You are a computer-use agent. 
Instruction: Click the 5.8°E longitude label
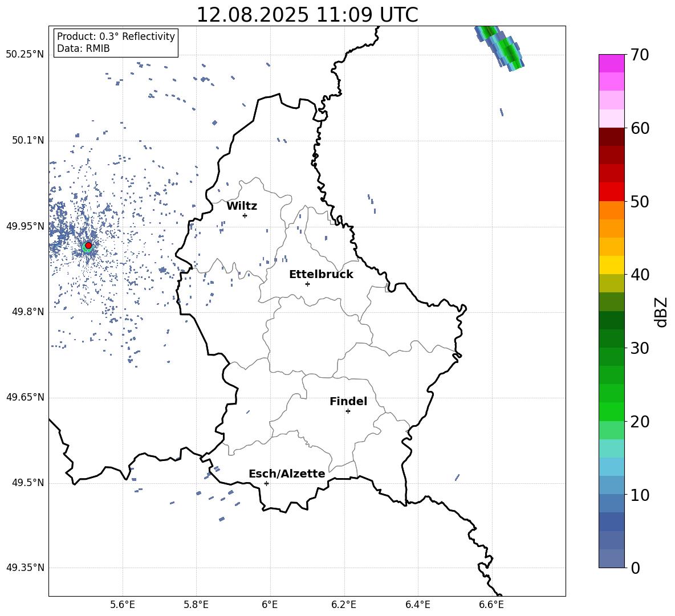pos(196,605)
